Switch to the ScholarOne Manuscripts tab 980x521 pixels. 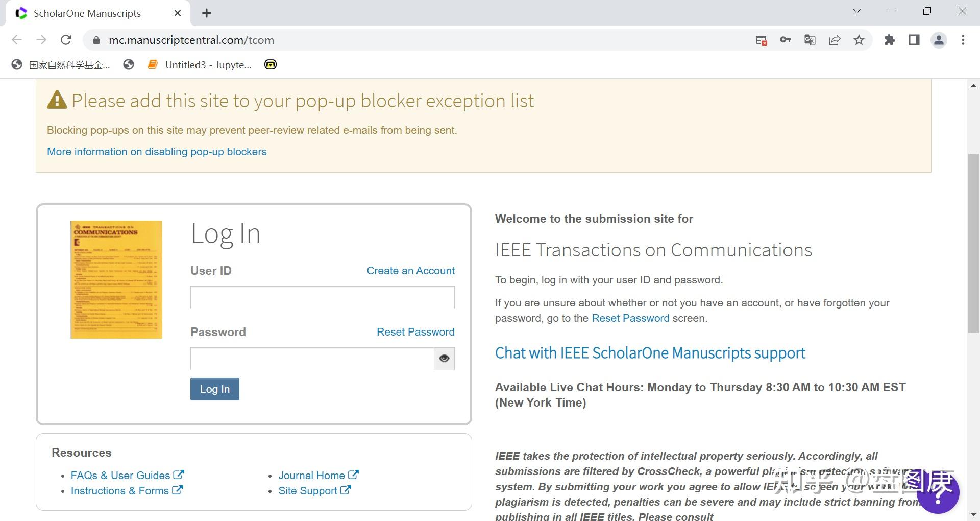coord(86,13)
